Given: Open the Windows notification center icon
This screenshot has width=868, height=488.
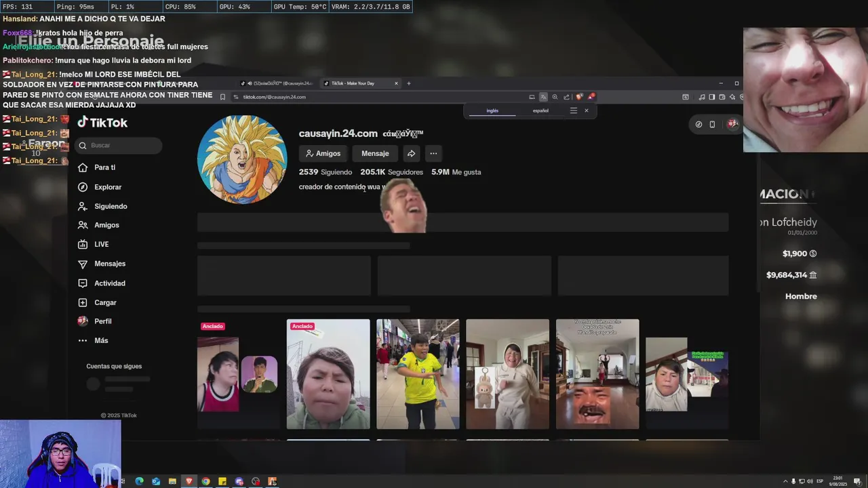Looking at the screenshot, I should (x=858, y=481).
